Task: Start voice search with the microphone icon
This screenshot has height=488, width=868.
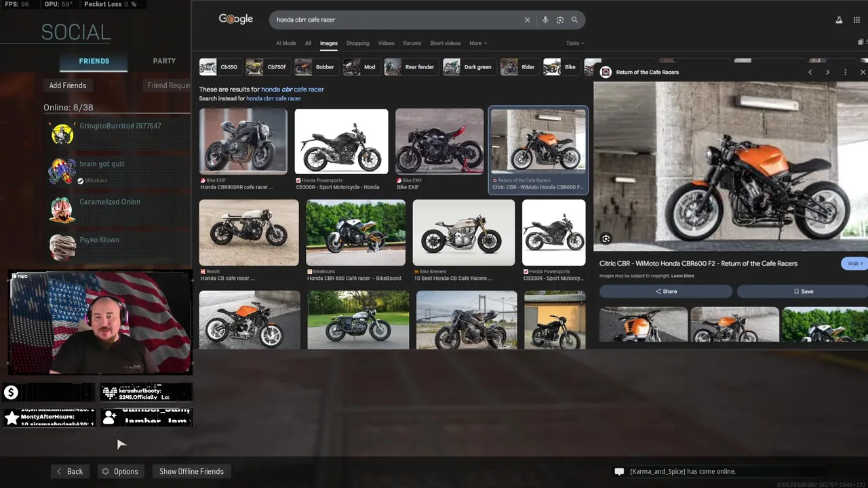Action: (545, 20)
